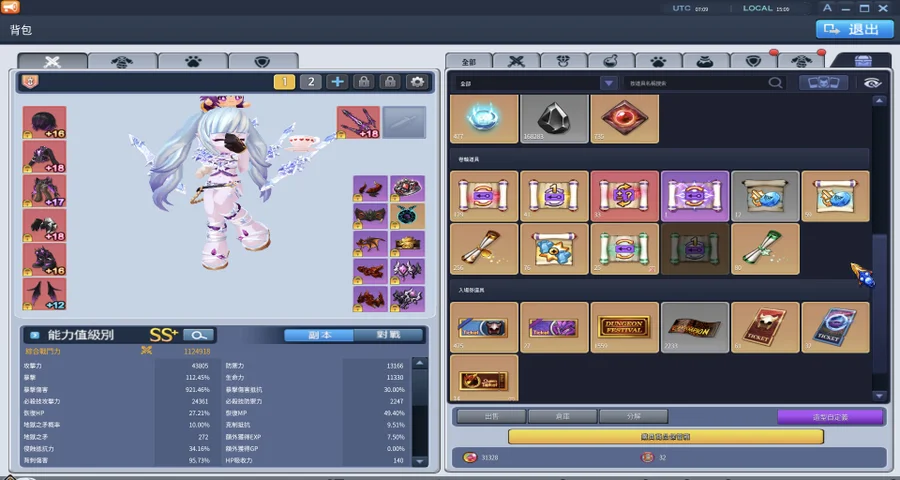Expand the 能力值級別 panel arrow
The height and width of the screenshot is (480, 900).
click(34, 335)
